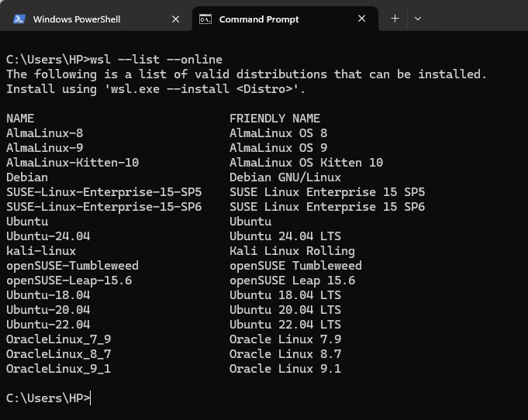Click the 'Install using wsl.exe --install' line

[x=156, y=89]
